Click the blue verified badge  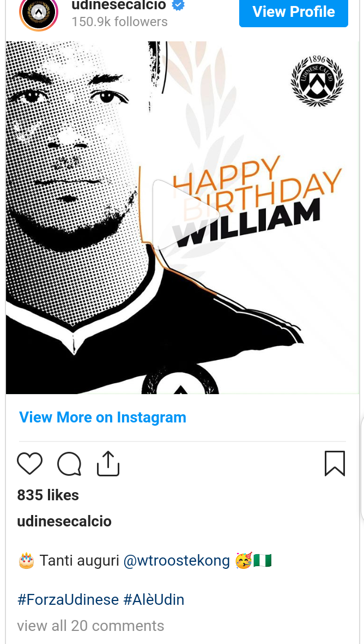(178, 5)
